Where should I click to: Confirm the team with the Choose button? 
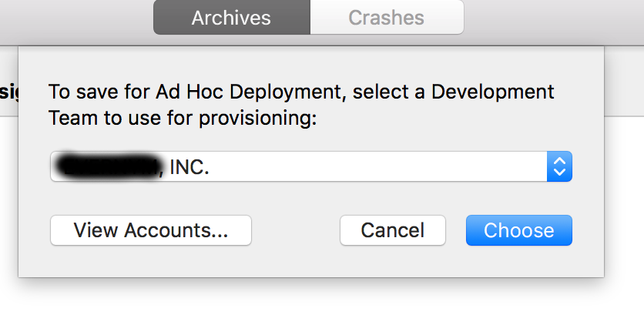coord(518,230)
